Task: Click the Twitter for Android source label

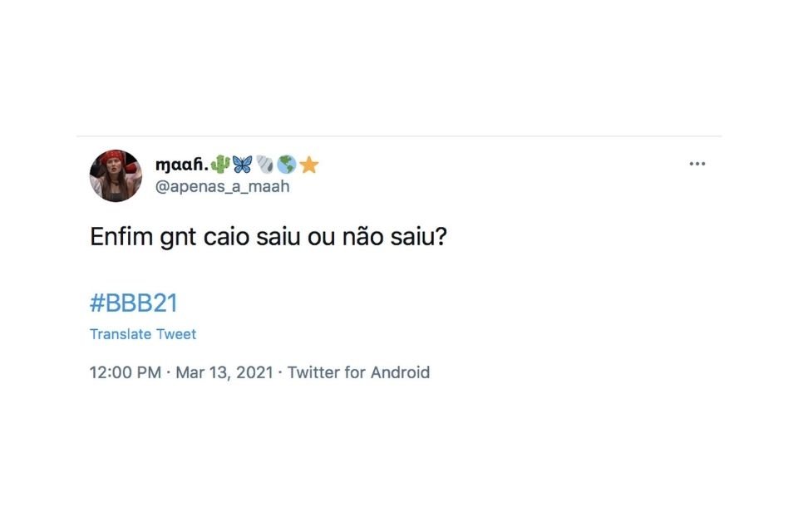Action: pos(359,372)
